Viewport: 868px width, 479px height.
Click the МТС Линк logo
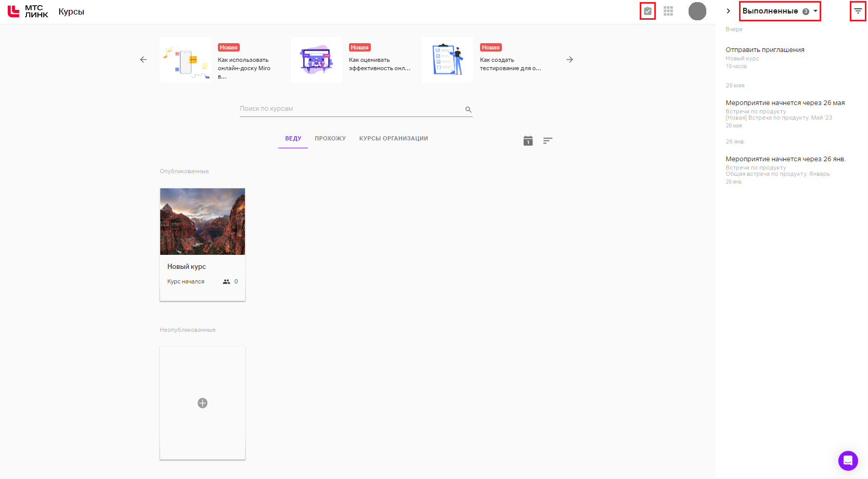pyautogui.click(x=28, y=11)
